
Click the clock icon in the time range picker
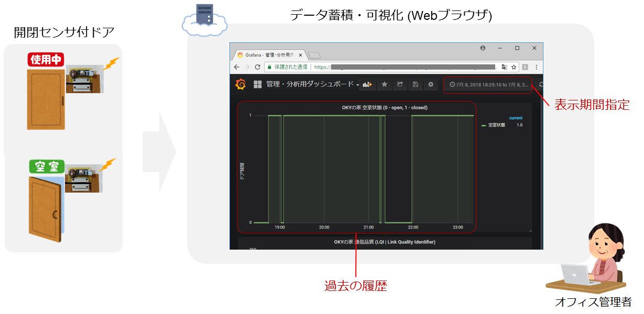(x=452, y=84)
